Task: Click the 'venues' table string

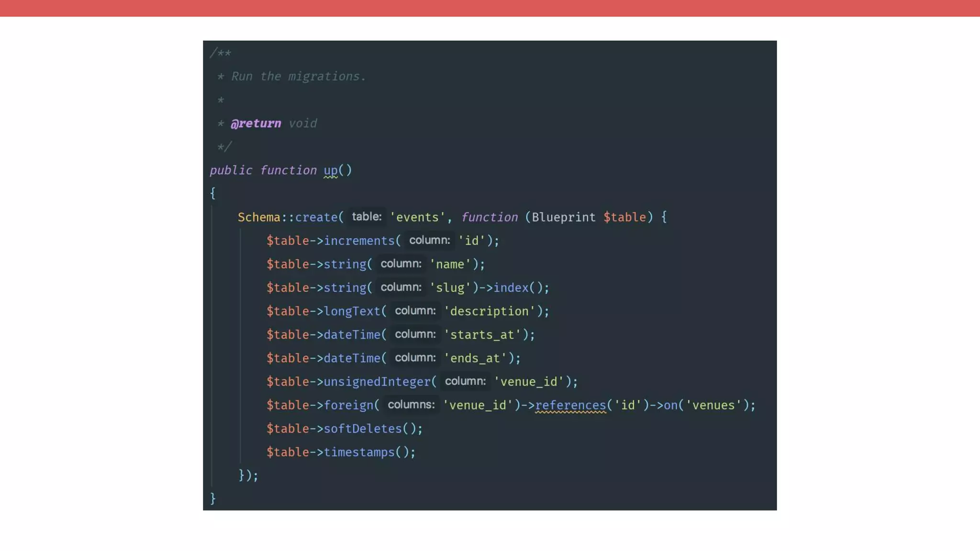Action: point(713,405)
